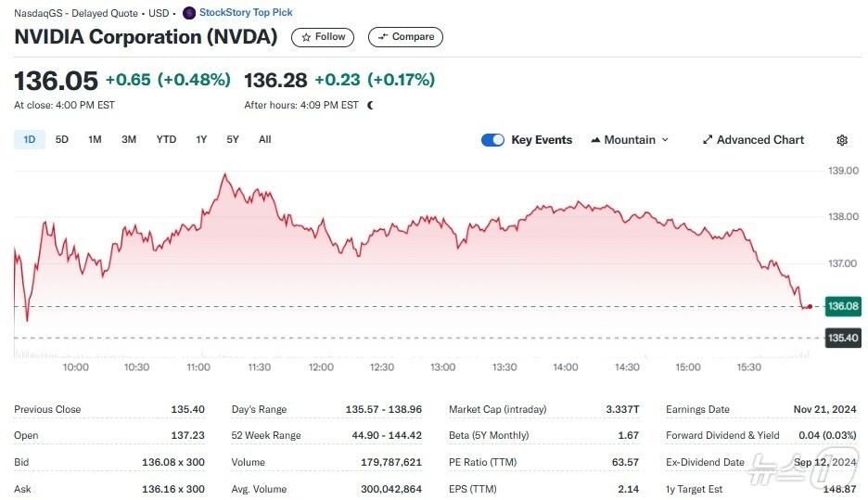Open chart settings gear icon
Screen dimensions: 868x500
click(842, 140)
